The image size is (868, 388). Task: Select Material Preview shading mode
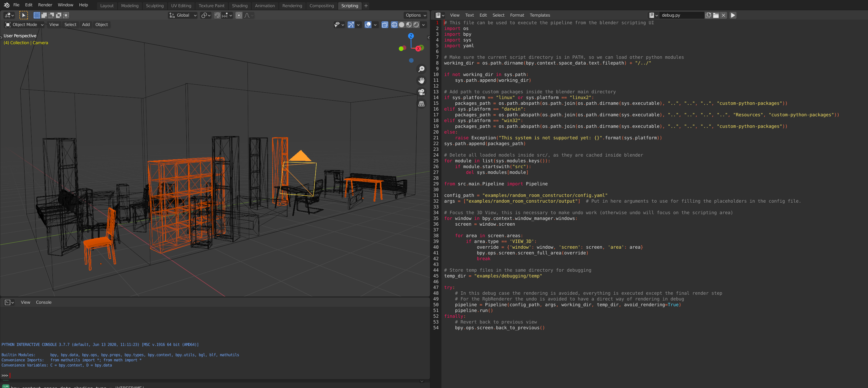coord(409,25)
